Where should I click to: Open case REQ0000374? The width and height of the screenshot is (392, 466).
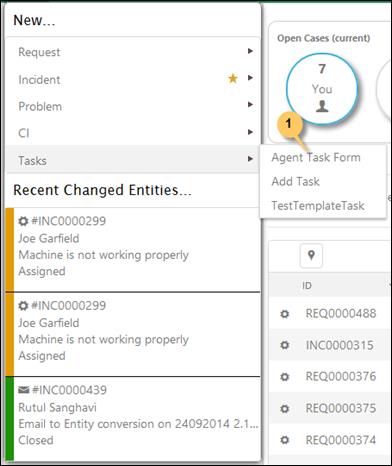click(341, 440)
